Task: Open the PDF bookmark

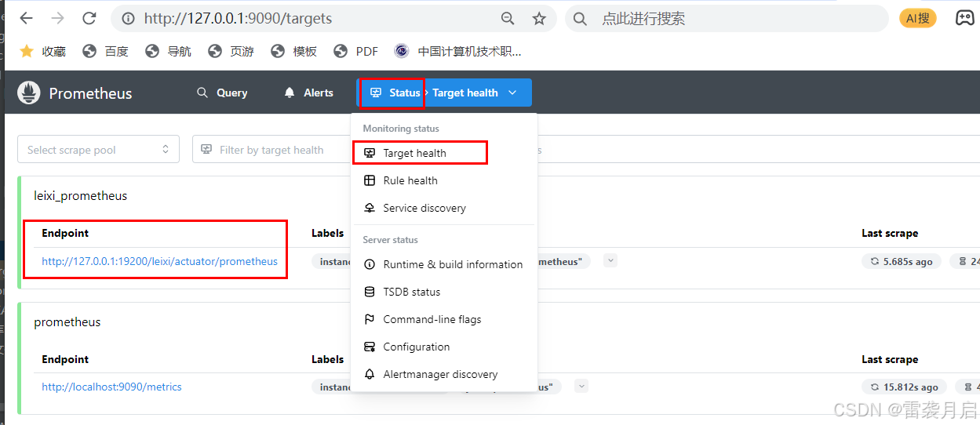Action: (x=355, y=51)
